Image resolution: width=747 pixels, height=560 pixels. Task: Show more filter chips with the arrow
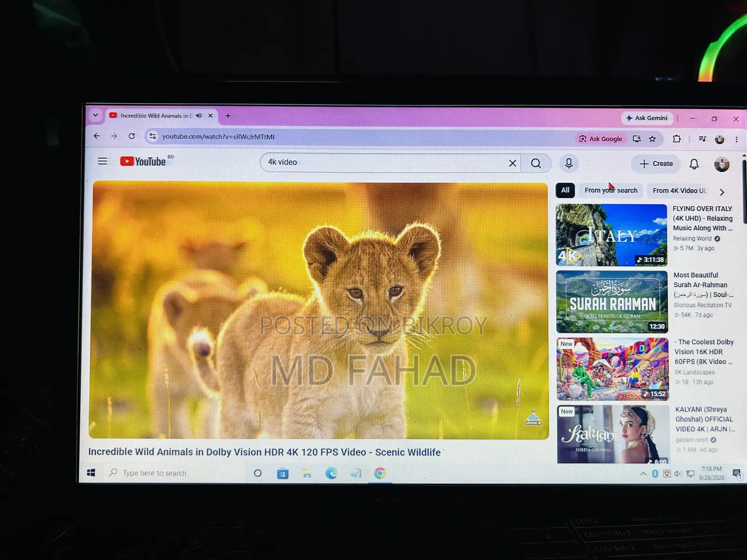(722, 192)
